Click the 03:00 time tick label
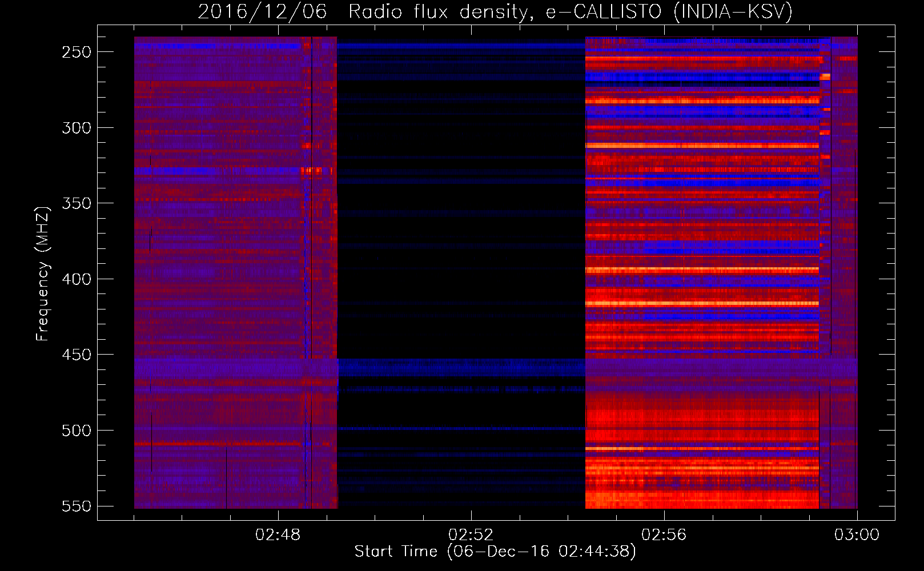The height and width of the screenshot is (571, 924). tap(857, 535)
